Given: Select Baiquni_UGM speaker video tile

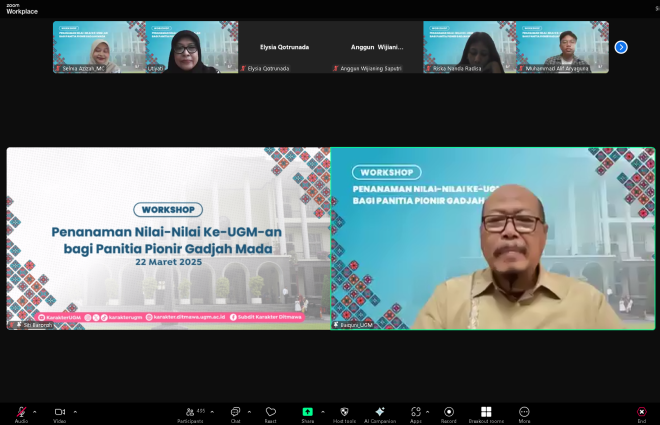Looking at the screenshot, I should pyautogui.click(x=493, y=239).
